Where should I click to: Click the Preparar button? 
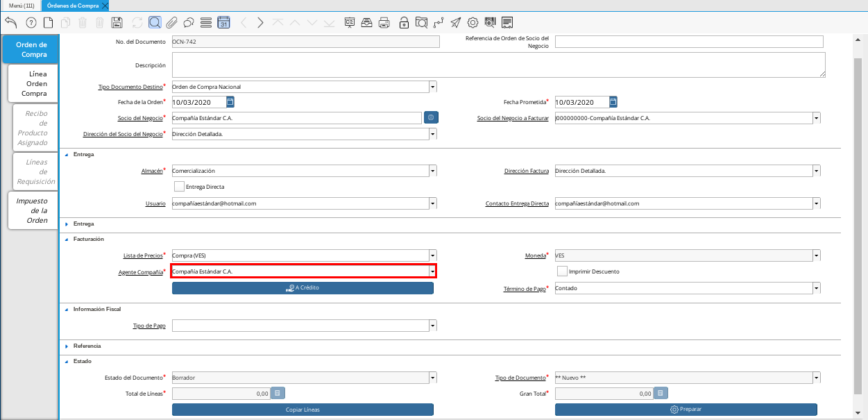[x=686, y=410]
